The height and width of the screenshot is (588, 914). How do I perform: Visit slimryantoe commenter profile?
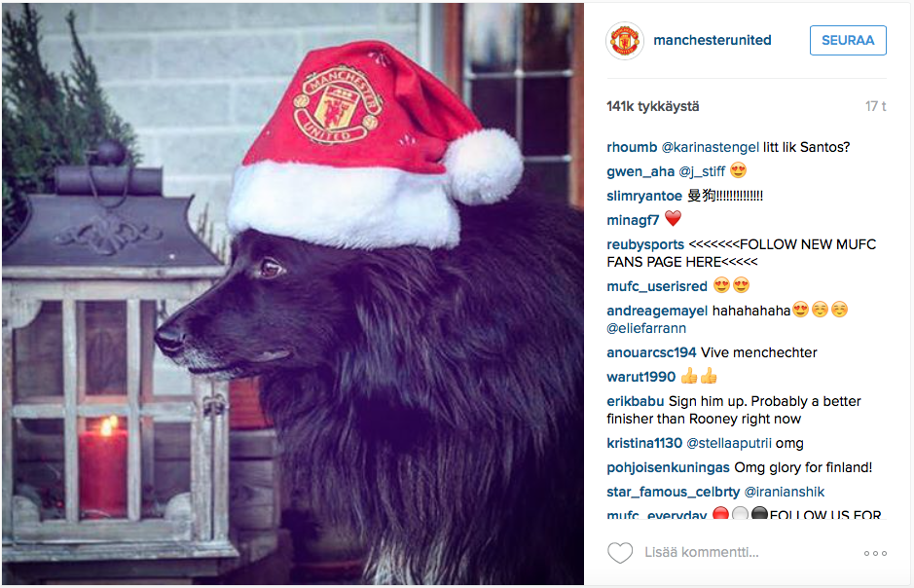(x=644, y=196)
